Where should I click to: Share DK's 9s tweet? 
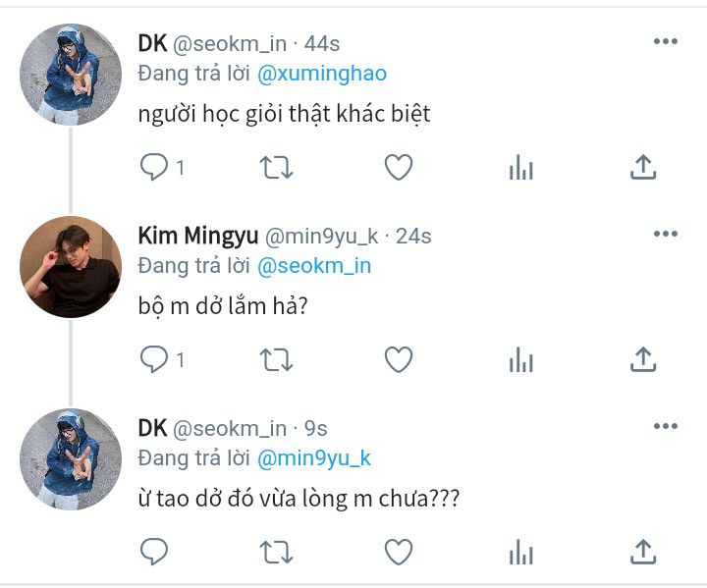click(x=643, y=552)
